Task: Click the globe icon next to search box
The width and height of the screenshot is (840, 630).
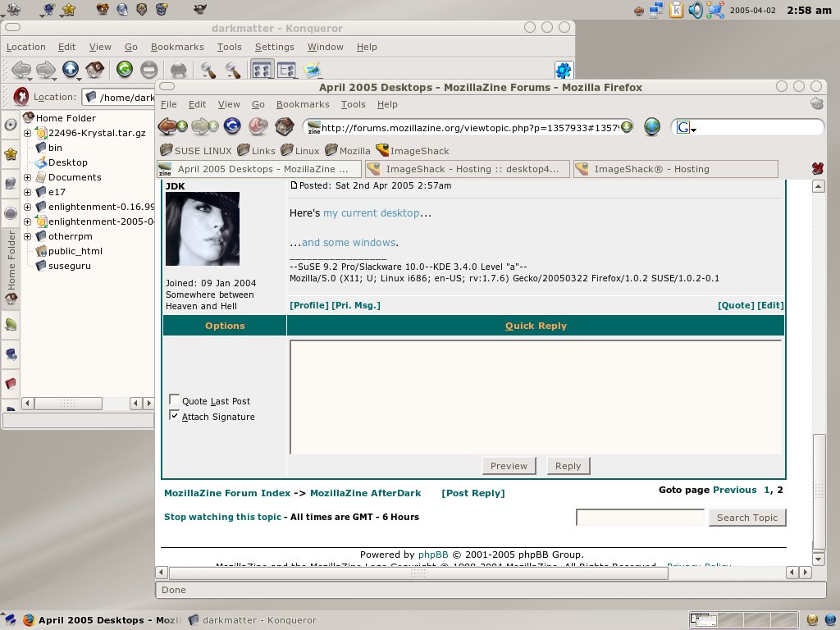Action: pyautogui.click(x=652, y=127)
